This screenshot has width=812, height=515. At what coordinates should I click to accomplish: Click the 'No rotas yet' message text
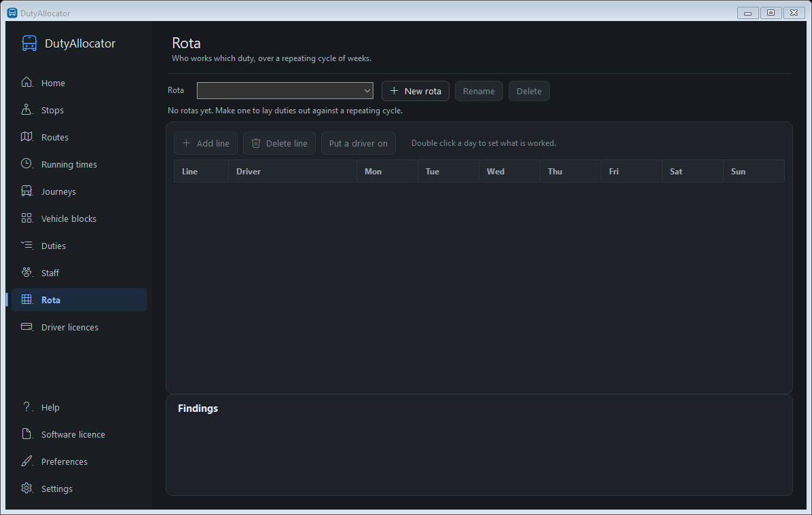(285, 111)
